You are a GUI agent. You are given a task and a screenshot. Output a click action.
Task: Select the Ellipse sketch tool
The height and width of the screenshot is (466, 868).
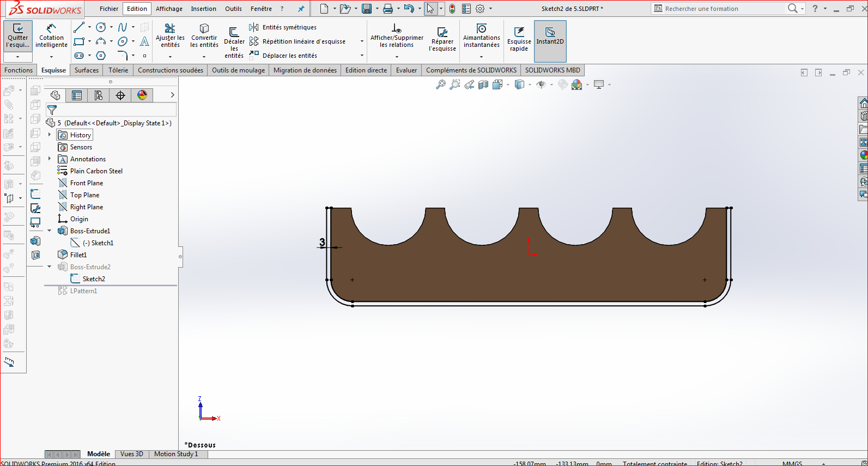123,41
